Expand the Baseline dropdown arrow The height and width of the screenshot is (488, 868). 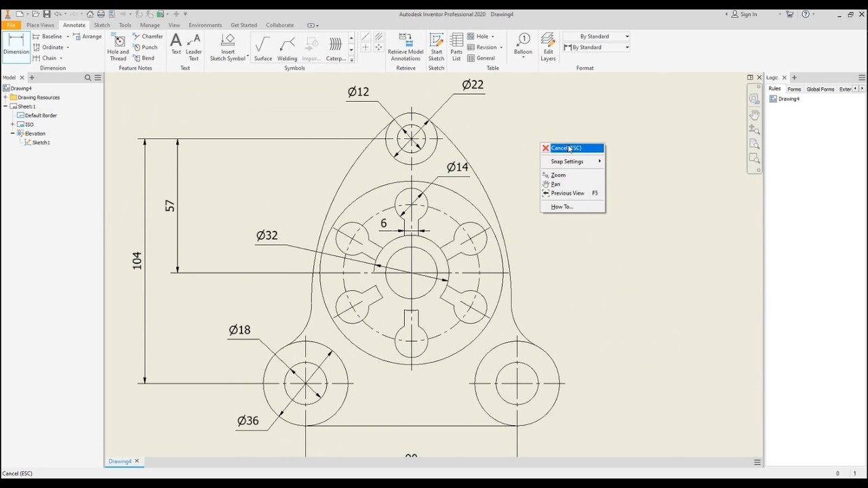tap(68, 37)
